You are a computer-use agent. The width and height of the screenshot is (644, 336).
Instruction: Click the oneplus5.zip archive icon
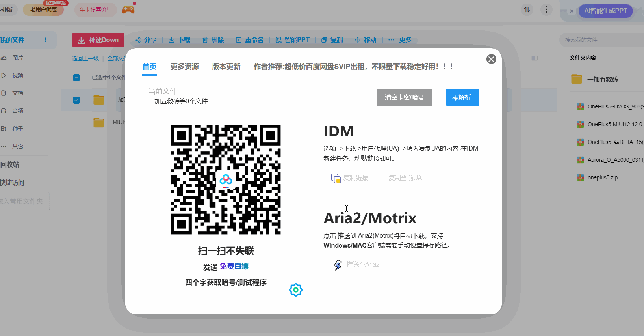point(580,177)
